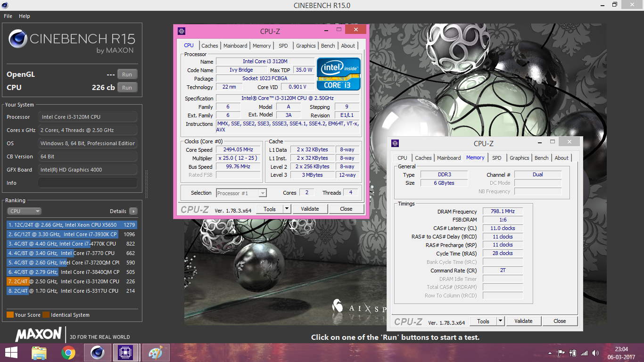The height and width of the screenshot is (362, 644).
Task: Click the Info input field
Action: tap(88, 183)
